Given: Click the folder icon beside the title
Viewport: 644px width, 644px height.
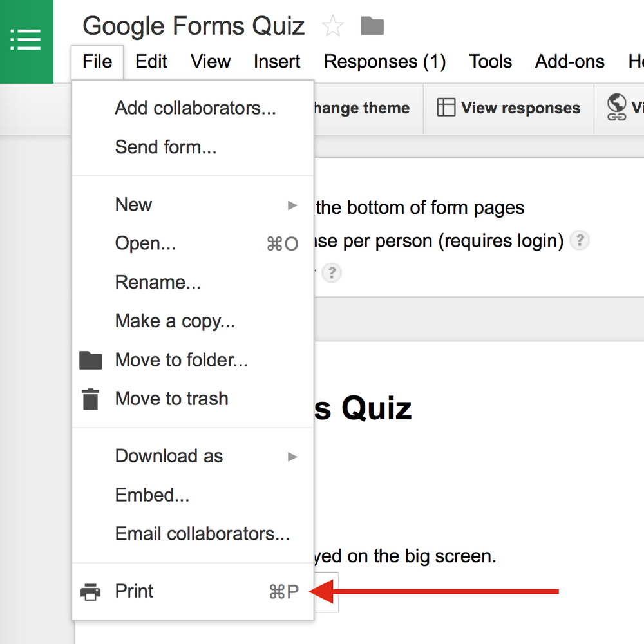Looking at the screenshot, I should [372, 26].
